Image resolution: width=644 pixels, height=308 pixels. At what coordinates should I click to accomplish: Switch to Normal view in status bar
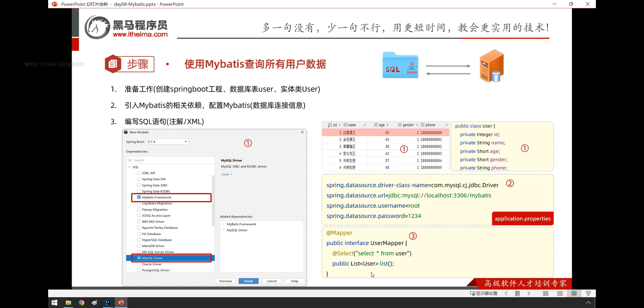point(546,293)
